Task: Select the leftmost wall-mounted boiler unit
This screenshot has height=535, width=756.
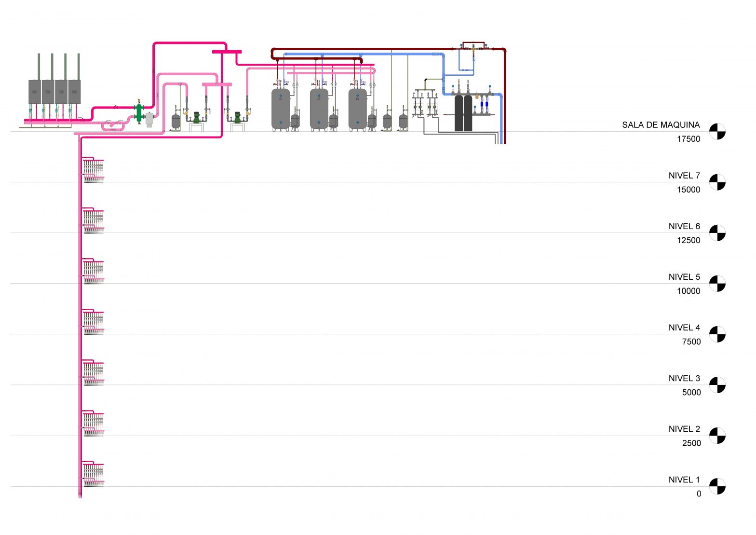Action: (x=35, y=92)
